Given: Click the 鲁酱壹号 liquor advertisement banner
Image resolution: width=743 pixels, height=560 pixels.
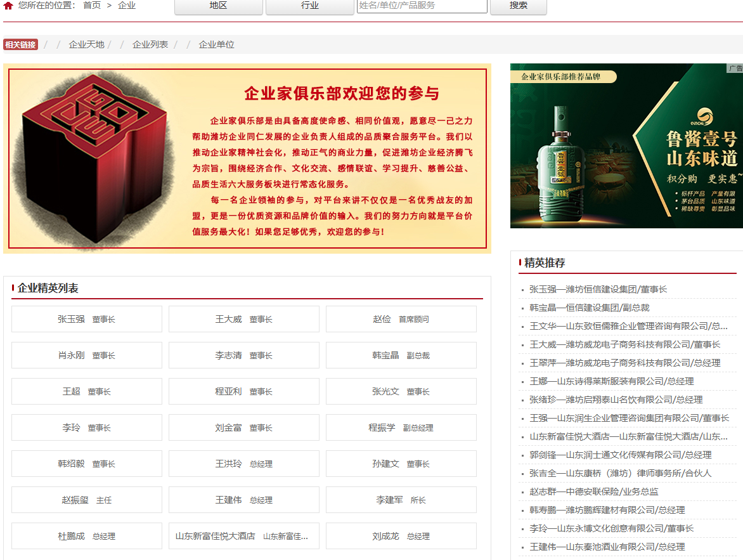Looking at the screenshot, I should tap(626, 146).
